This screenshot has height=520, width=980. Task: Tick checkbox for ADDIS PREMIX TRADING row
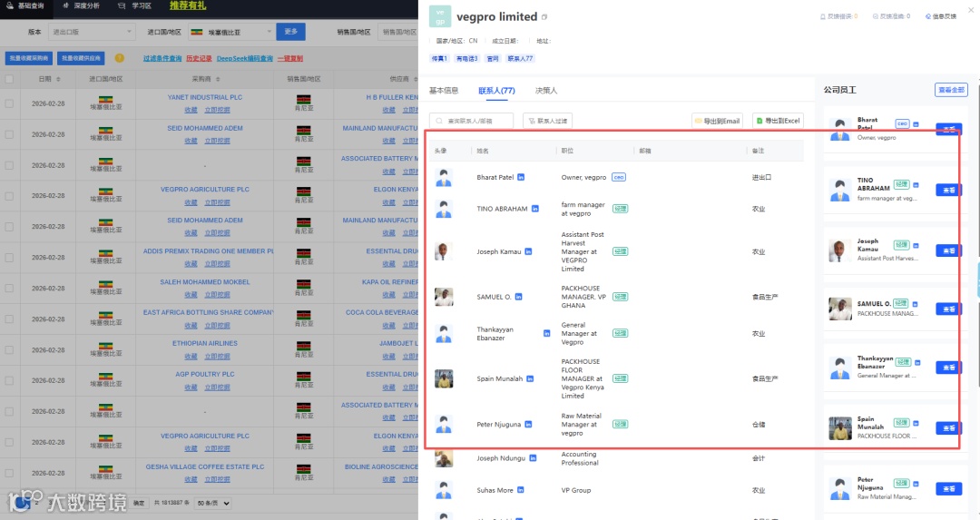[9, 258]
